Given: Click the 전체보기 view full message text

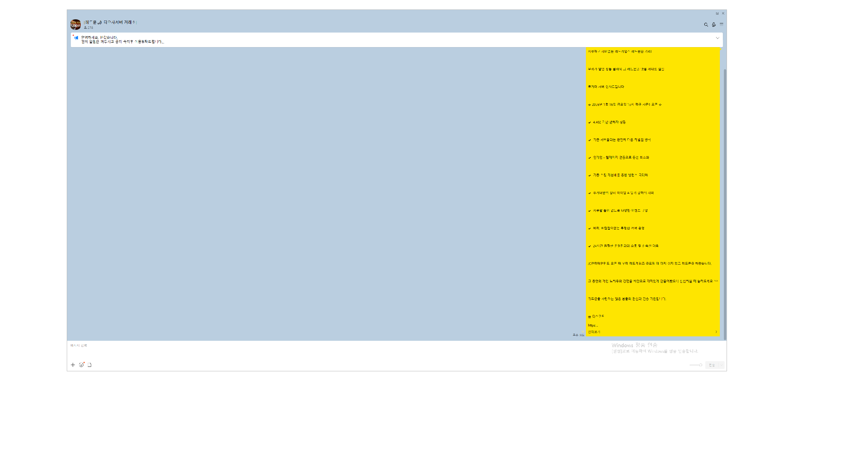Looking at the screenshot, I should click(x=594, y=332).
